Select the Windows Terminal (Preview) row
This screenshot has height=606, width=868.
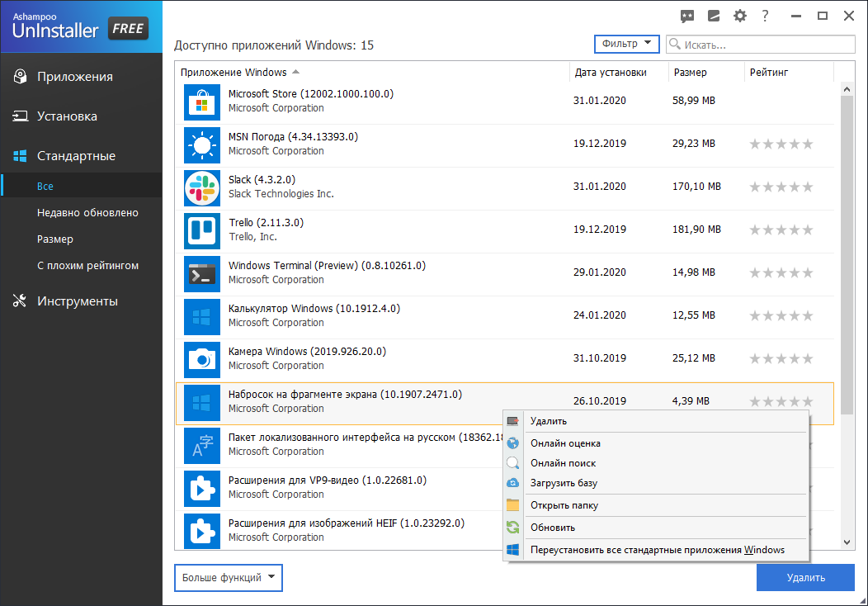[x=505, y=274]
